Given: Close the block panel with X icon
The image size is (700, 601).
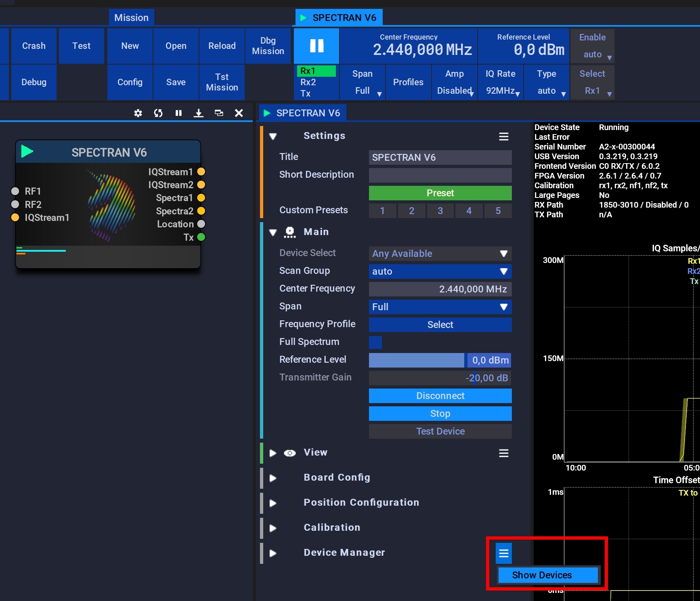Looking at the screenshot, I should [239, 113].
